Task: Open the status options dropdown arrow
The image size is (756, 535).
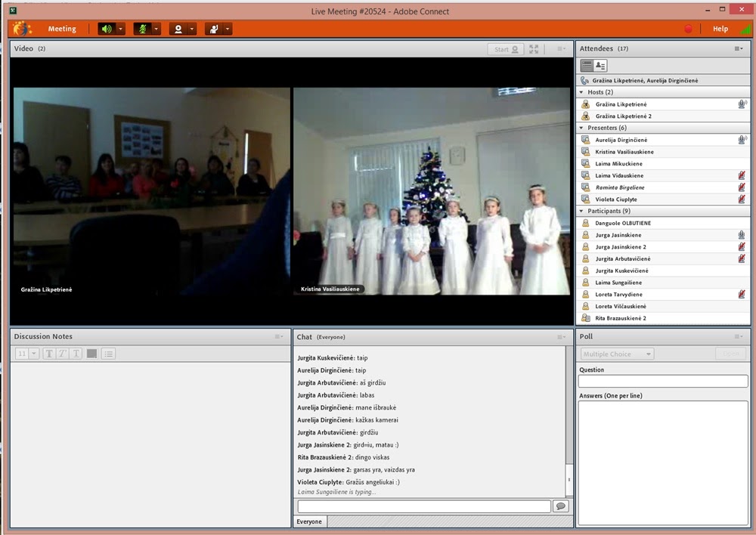Action: [x=228, y=29]
